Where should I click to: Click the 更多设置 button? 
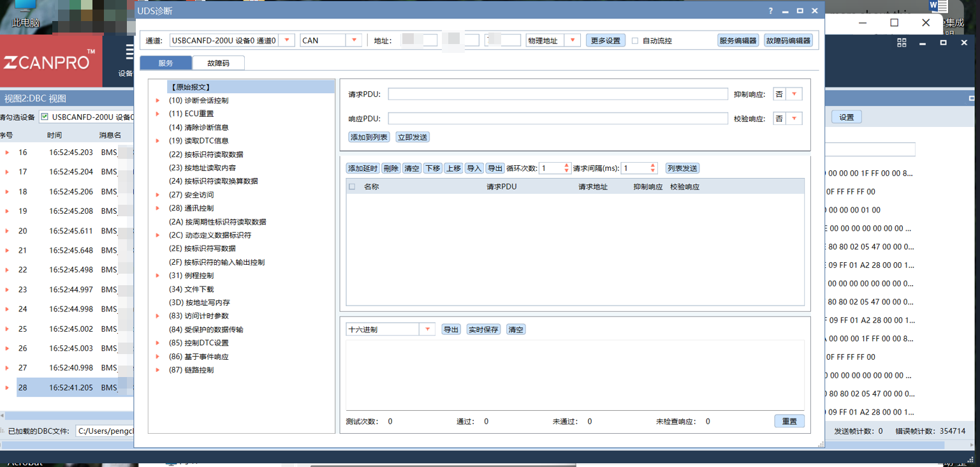pyautogui.click(x=606, y=40)
